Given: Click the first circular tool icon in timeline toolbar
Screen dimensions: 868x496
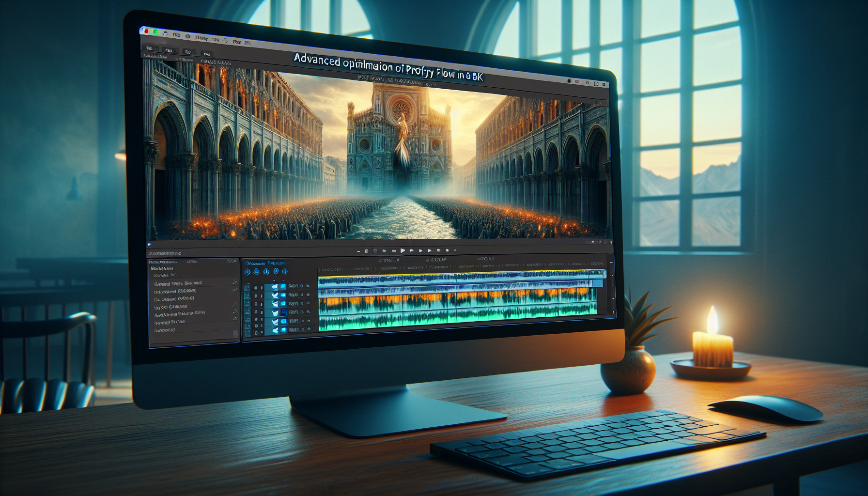Looking at the screenshot, I should (248, 271).
